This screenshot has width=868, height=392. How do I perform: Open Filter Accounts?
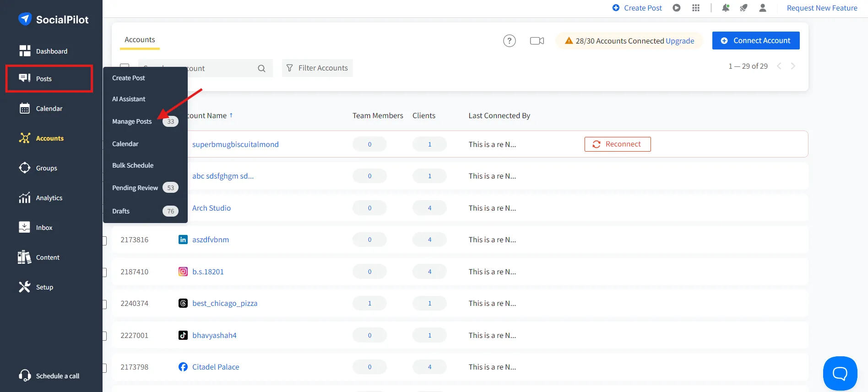click(x=317, y=68)
